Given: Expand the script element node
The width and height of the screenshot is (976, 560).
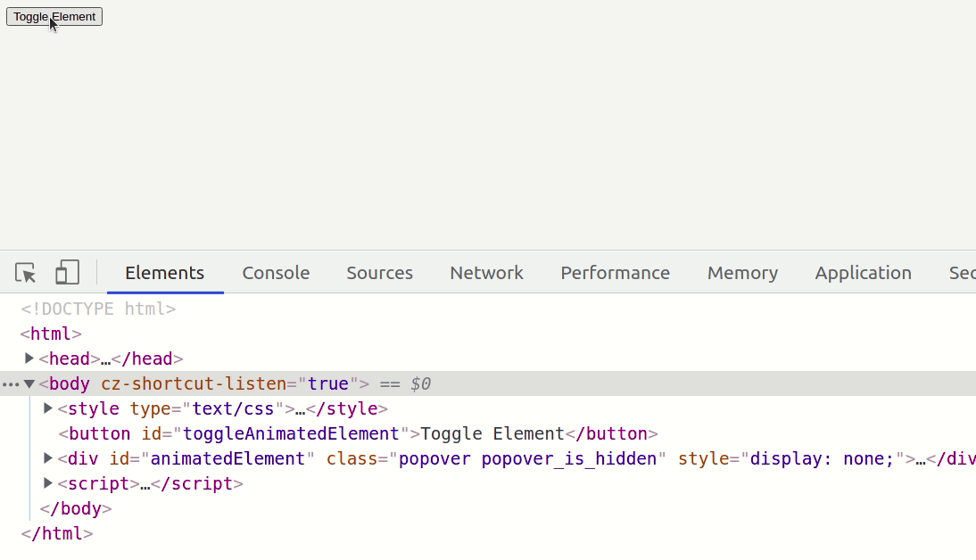Looking at the screenshot, I should tap(47, 483).
